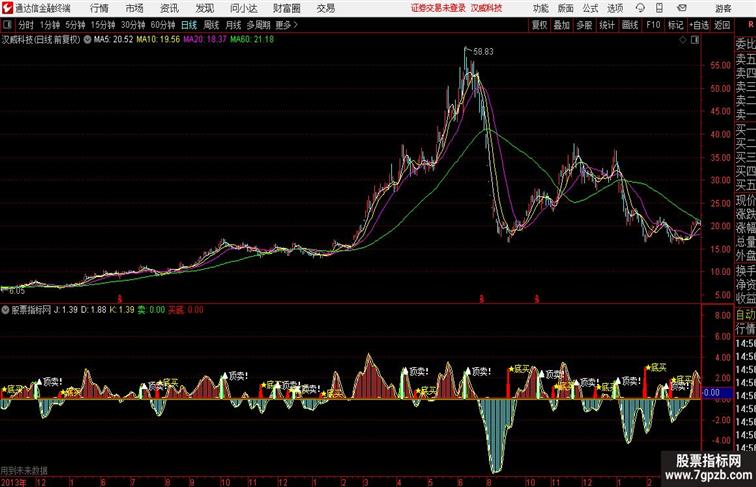Click the 用到未来数据 notice text
The height and width of the screenshot is (487, 756).
pos(24,470)
